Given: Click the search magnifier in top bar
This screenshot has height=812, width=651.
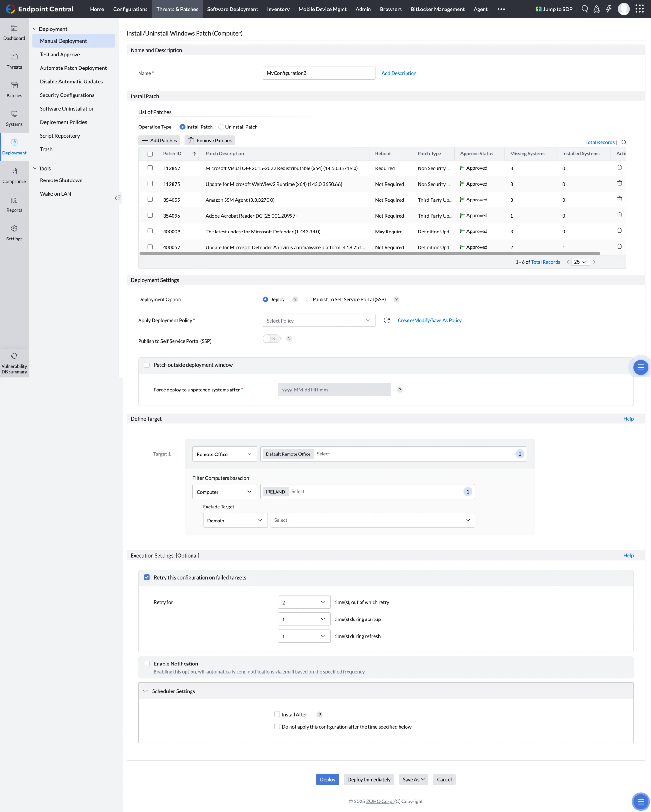Looking at the screenshot, I should (584, 9).
